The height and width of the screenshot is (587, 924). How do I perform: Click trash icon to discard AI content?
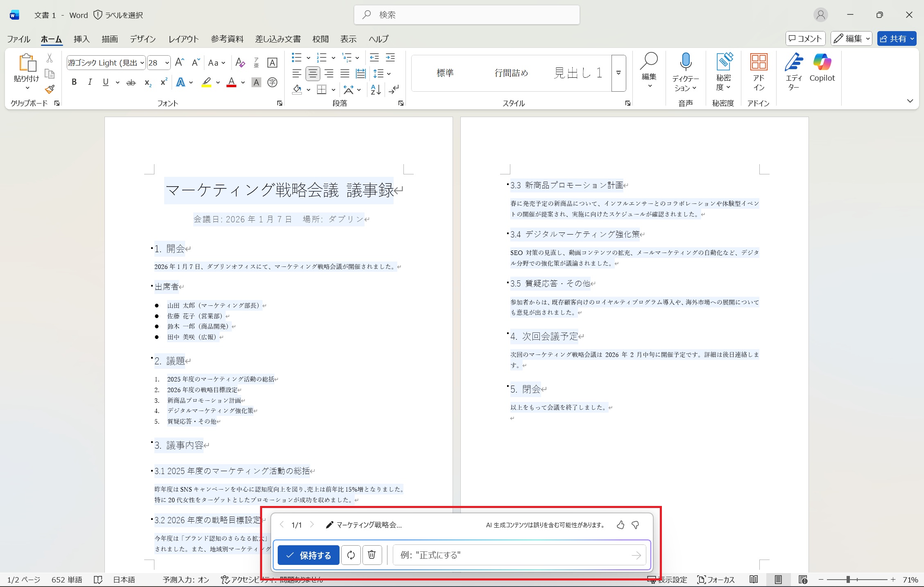[371, 555]
